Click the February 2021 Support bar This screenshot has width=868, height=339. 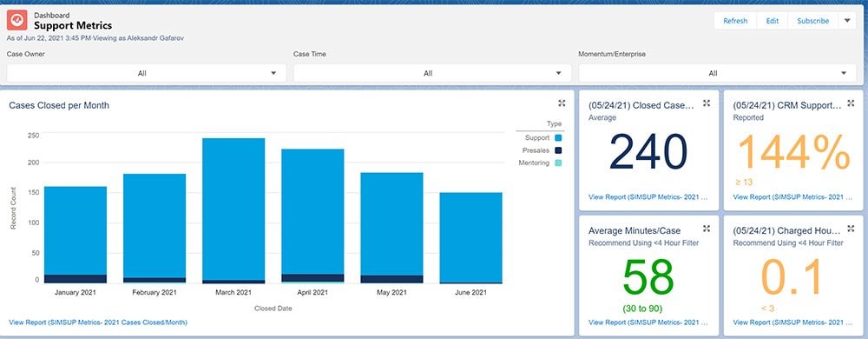coord(155,225)
